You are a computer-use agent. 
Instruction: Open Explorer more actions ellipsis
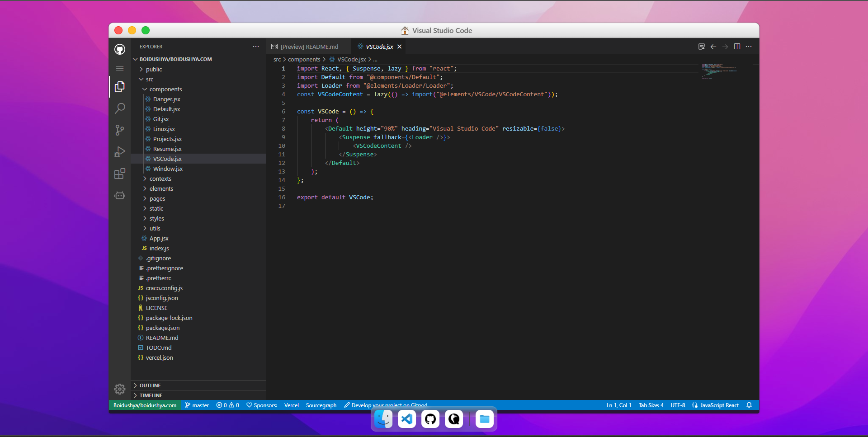coord(256,47)
